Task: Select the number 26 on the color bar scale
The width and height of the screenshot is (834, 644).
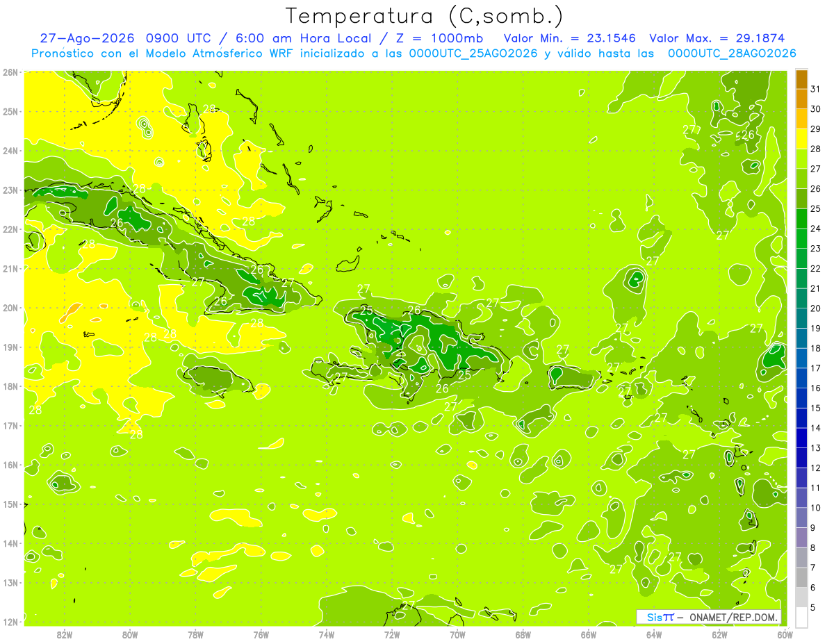Action: coord(816,189)
